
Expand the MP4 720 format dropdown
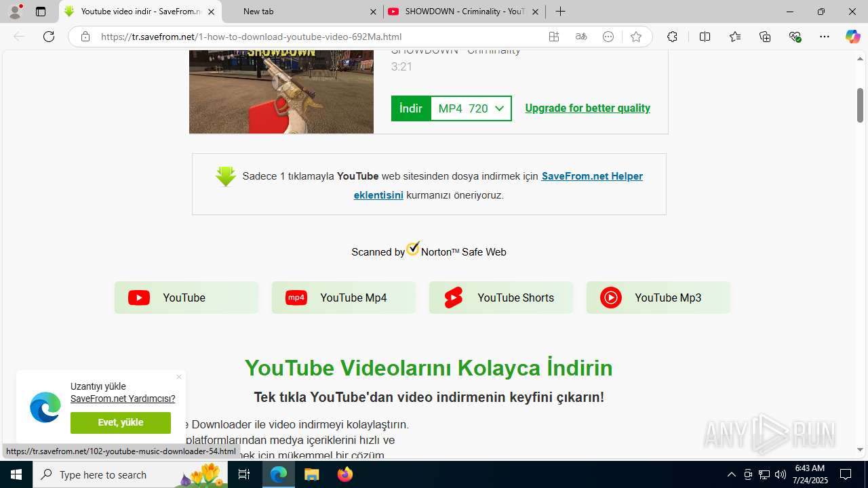coord(471,108)
